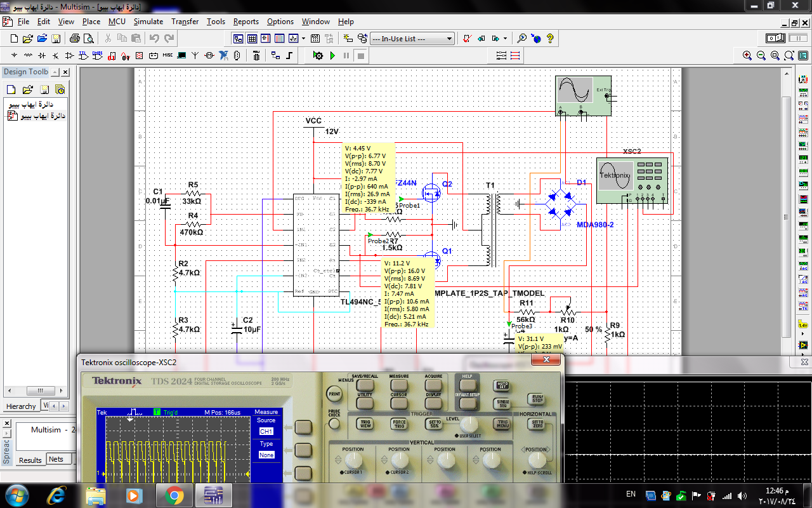The height and width of the screenshot is (508, 812).
Task: Select the None measurement type on the oscilloscope
Action: click(266, 455)
